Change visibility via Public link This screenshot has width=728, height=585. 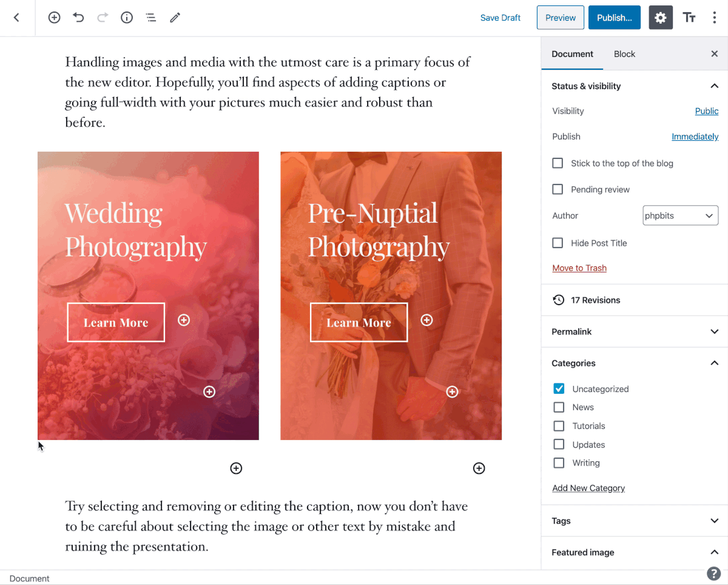707,111
